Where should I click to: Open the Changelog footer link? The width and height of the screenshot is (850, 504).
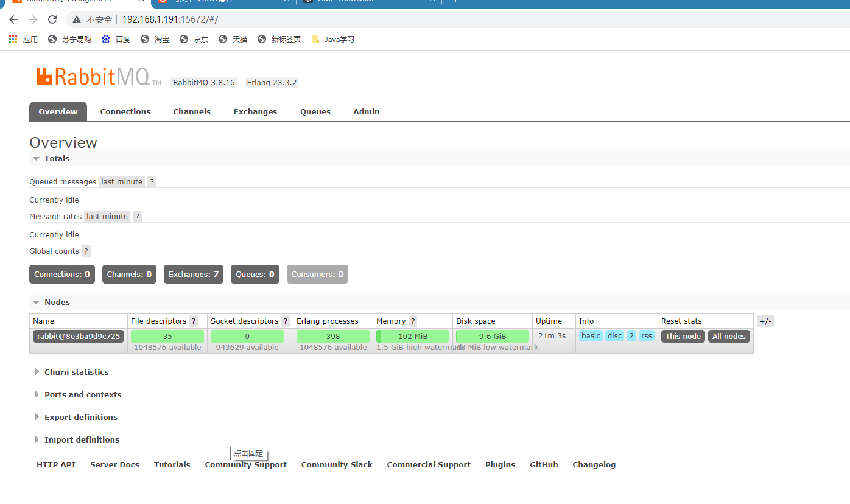tap(594, 464)
